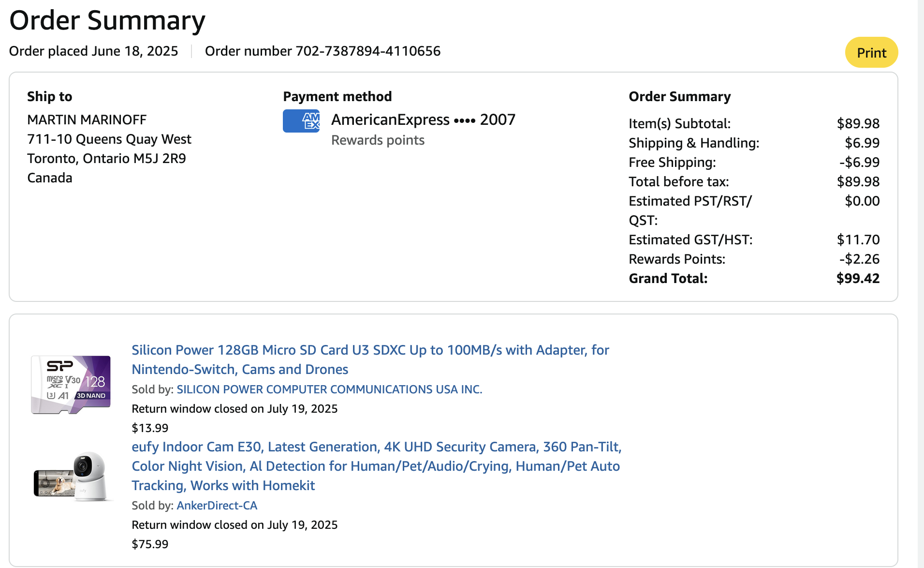Click the Estimated GST/HST amount $11.70
The width and height of the screenshot is (924, 568).
tap(858, 240)
